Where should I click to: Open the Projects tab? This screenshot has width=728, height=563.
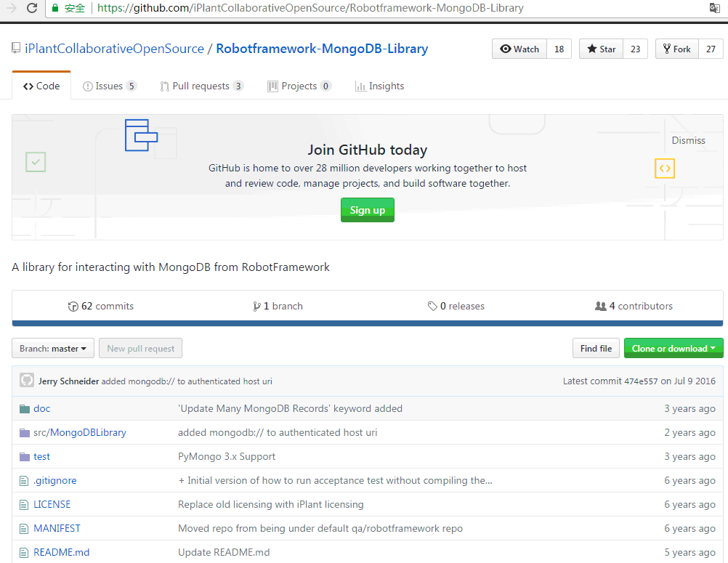point(299,86)
